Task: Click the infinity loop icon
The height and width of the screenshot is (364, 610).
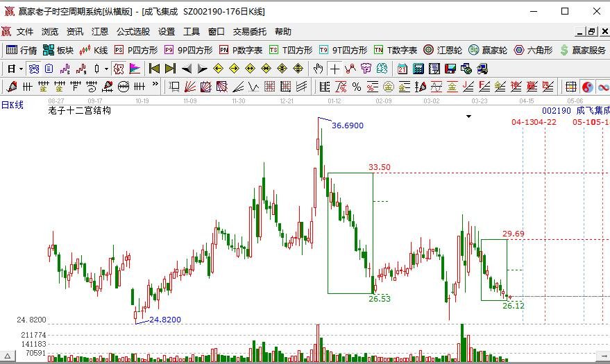Action: pos(603,87)
